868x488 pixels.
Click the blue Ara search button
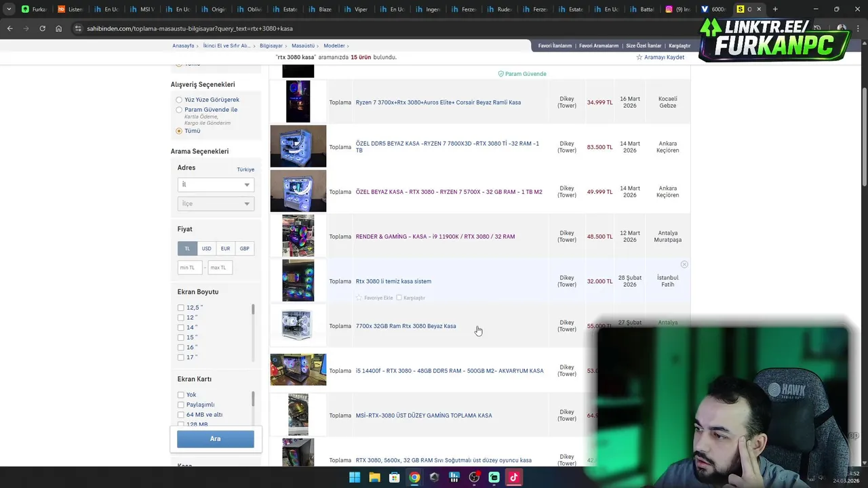[x=216, y=439]
